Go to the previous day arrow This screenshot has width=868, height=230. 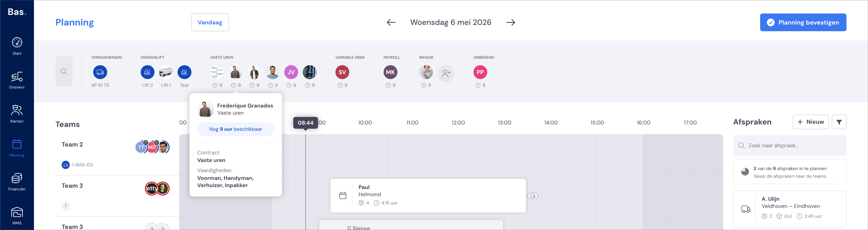pos(391,23)
